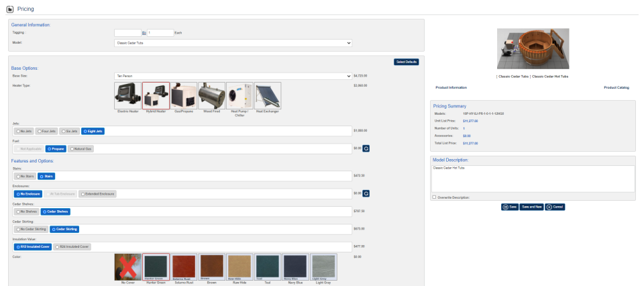Image resolution: width=644 pixels, height=286 pixels.
Task: Choose Natural Gas as the fuel
Action: [x=80, y=149]
